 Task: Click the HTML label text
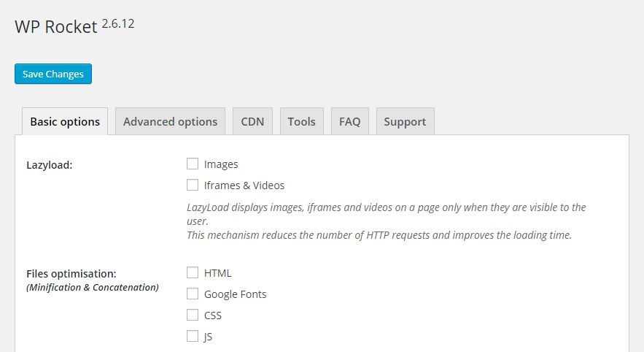[x=217, y=273]
